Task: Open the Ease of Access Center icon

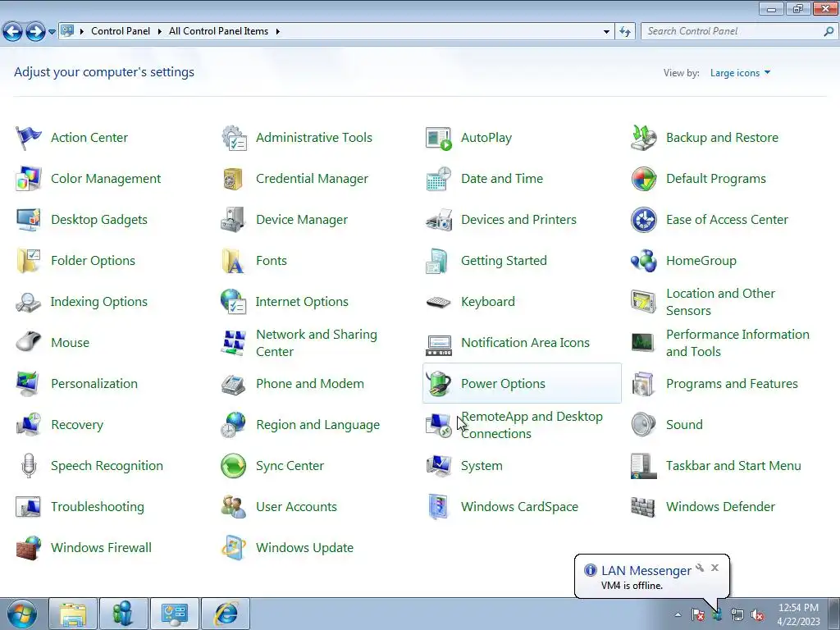Action: 643,220
